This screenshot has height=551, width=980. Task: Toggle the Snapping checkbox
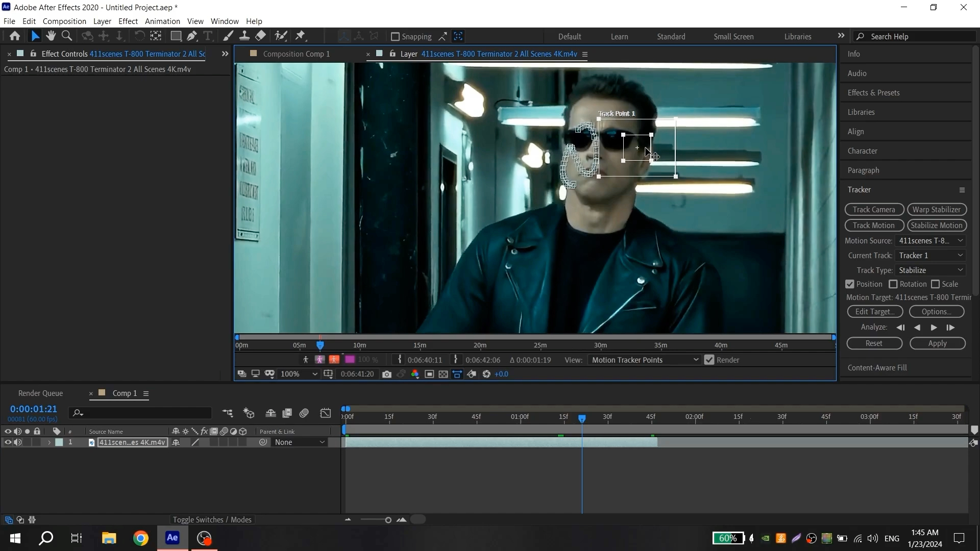click(x=395, y=37)
